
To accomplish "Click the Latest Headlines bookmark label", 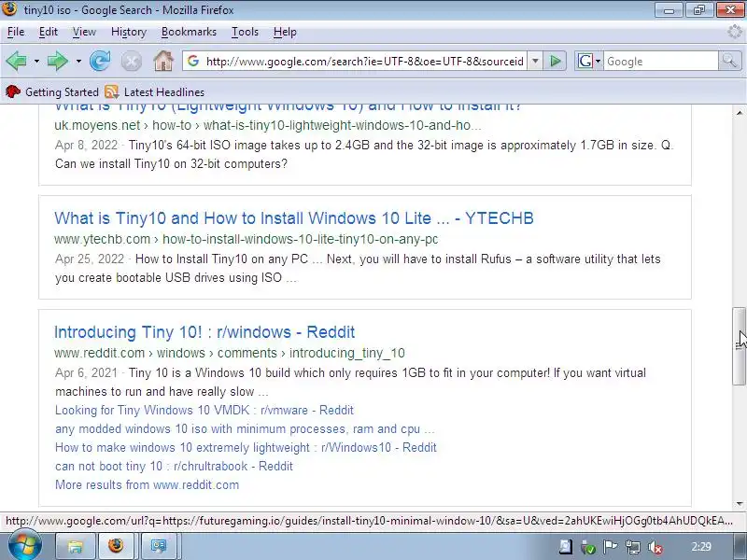I will click(164, 91).
